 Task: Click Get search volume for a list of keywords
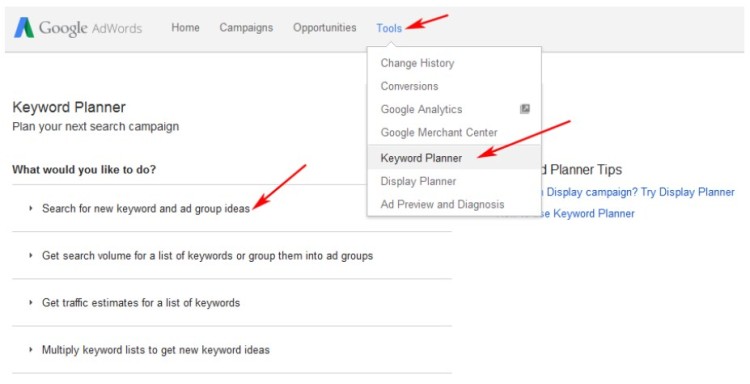(x=207, y=255)
